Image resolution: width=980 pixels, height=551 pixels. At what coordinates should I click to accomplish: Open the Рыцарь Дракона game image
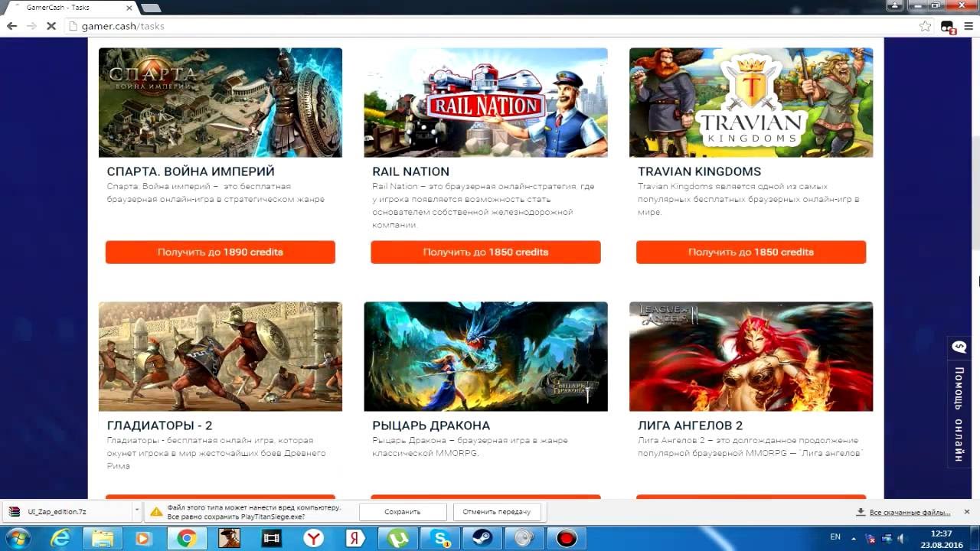(x=485, y=357)
